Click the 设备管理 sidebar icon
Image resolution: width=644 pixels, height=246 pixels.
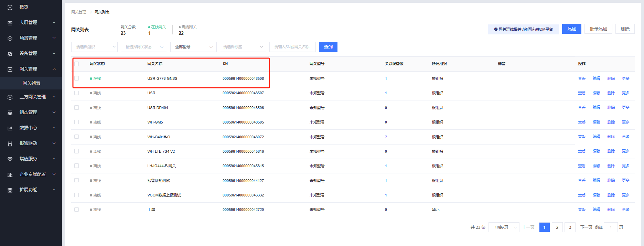tap(10, 54)
